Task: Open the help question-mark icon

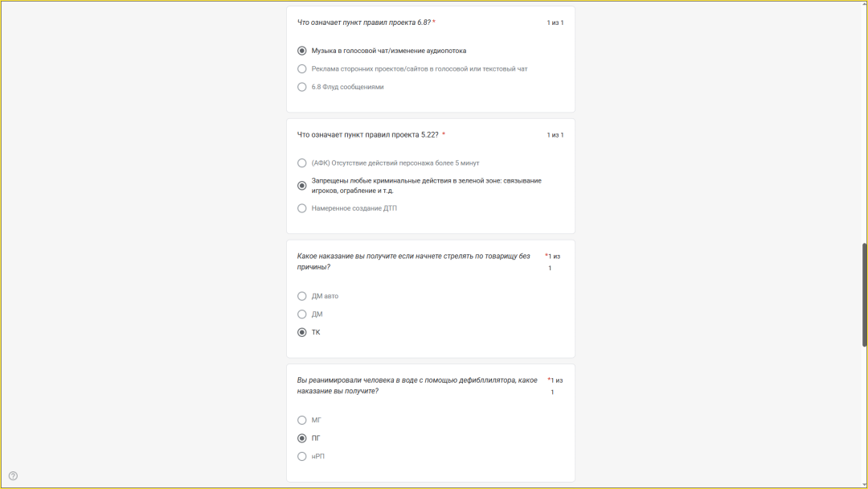Action: [13, 476]
